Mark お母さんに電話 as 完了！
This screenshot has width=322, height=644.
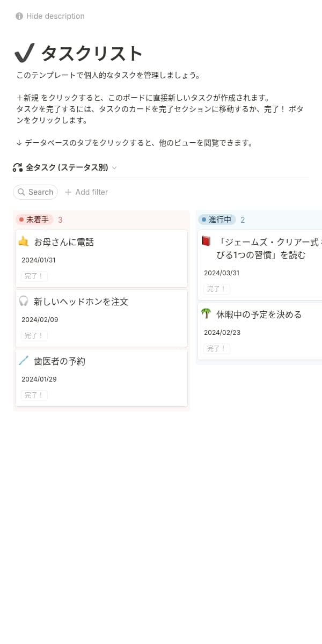[34, 276]
